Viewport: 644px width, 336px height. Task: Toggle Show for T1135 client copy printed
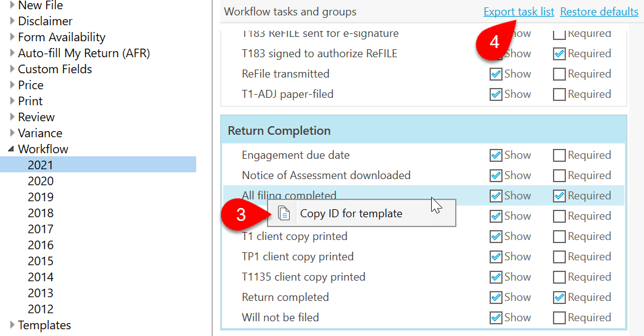tap(496, 278)
